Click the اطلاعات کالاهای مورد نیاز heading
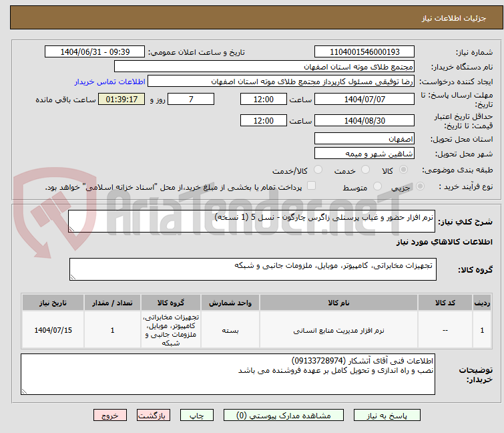 click(444, 242)
